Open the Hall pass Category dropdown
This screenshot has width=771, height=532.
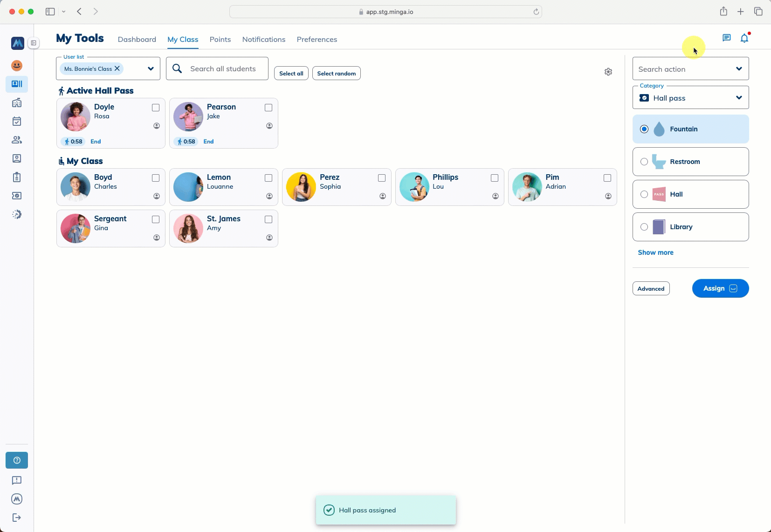[738, 98]
